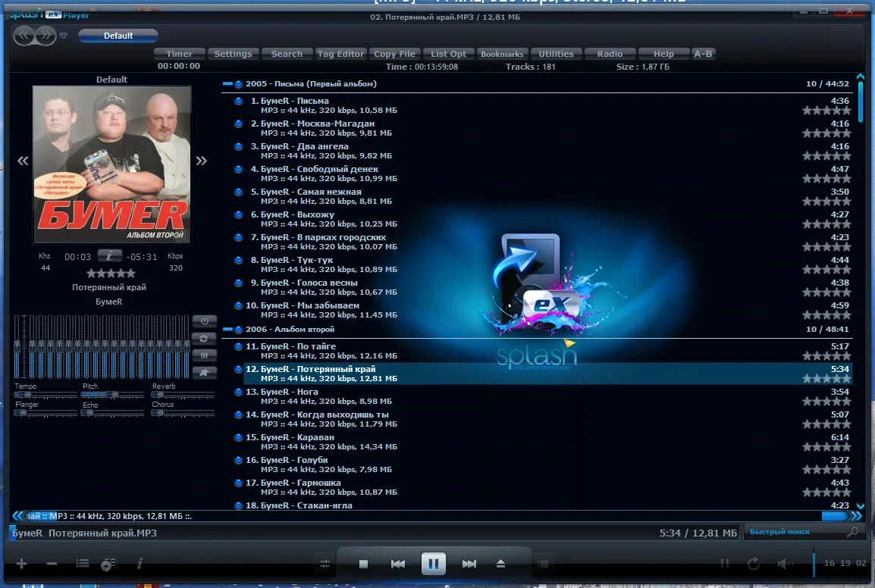The height and width of the screenshot is (588, 875).
Task: Toggle playlist view icon right of eject
Action: (x=543, y=564)
